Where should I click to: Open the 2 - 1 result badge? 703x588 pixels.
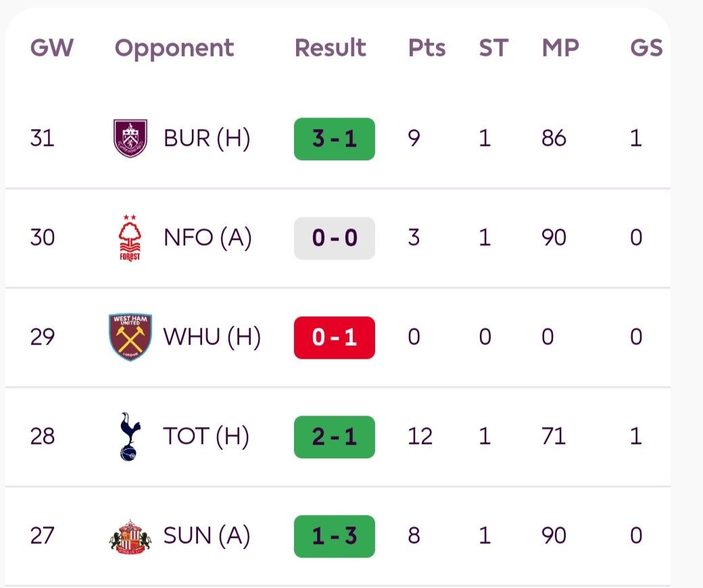tap(334, 436)
